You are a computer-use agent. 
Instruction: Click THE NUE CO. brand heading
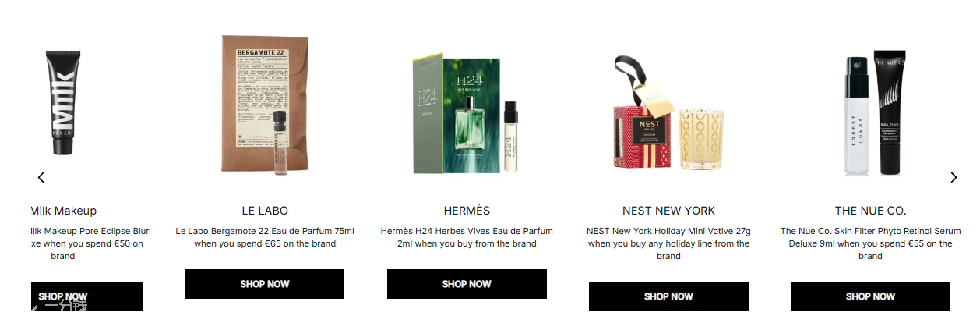pyautogui.click(x=870, y=211)
